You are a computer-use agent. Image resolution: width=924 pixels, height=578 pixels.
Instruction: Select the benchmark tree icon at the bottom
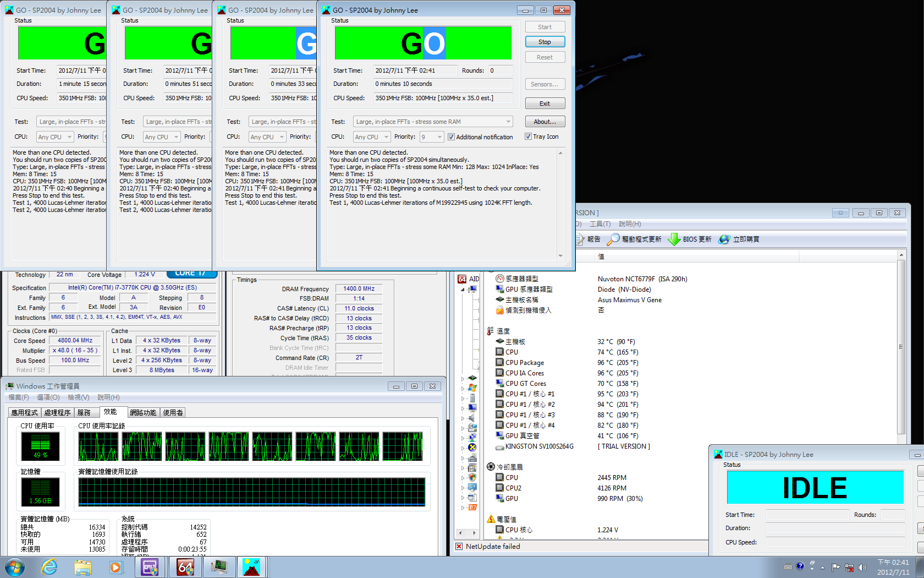tap(472, 507)
